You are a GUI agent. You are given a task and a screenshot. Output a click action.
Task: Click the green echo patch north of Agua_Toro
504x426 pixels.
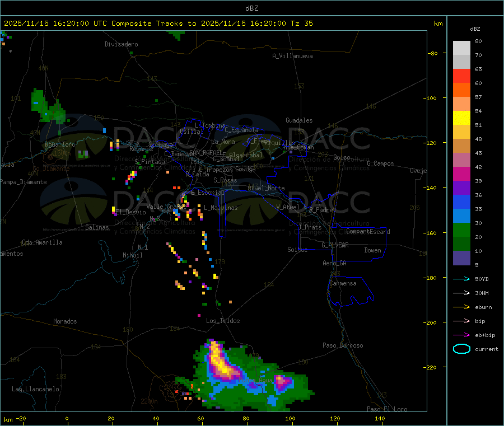point(48,107)
